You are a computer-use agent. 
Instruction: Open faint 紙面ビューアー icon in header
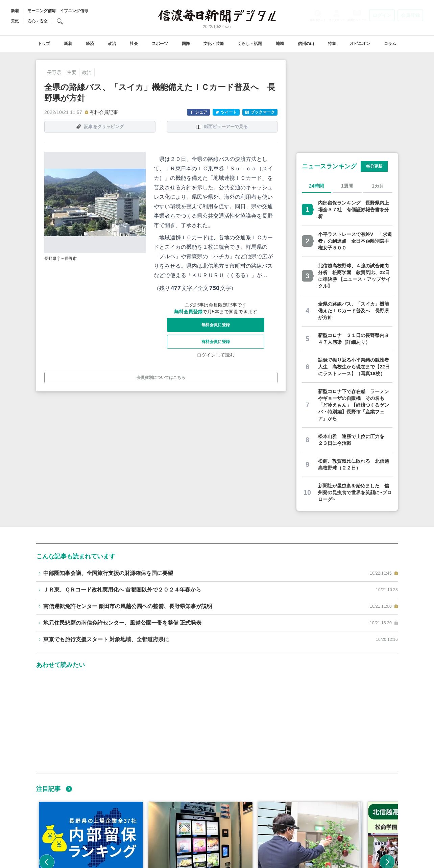[357, 15]
